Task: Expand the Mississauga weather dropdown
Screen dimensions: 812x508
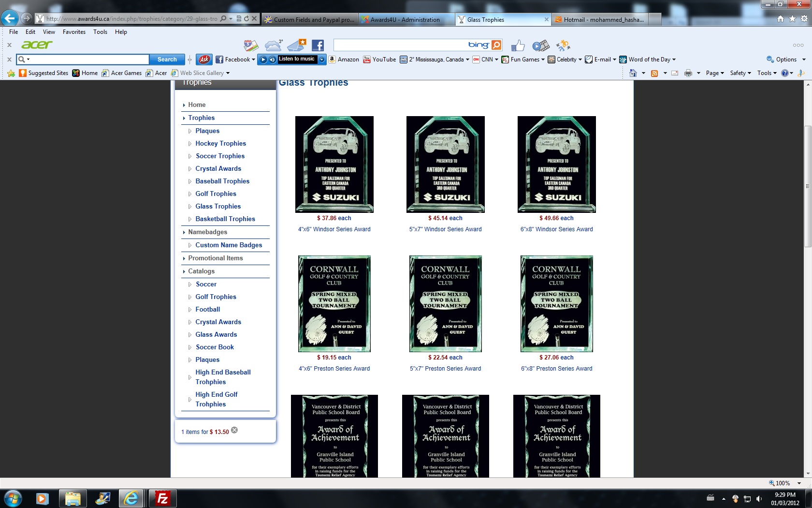Action: [x=467, y=60]
